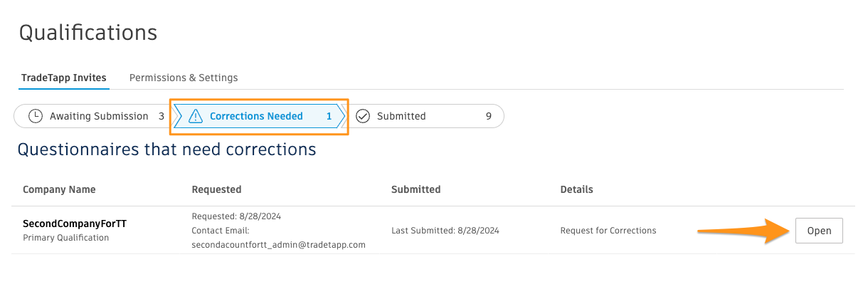
Task: Select the TradeTapp Invites tab
Action: click(x=64, y=78)
